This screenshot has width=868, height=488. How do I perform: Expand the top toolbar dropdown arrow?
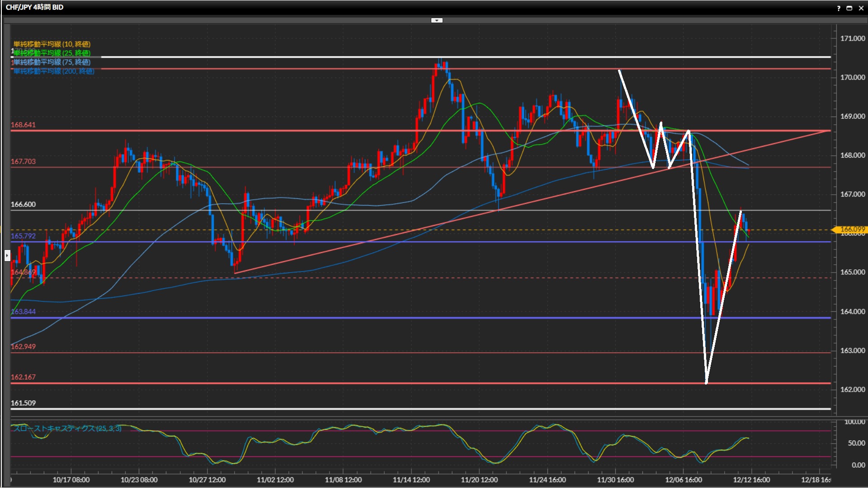437,20
